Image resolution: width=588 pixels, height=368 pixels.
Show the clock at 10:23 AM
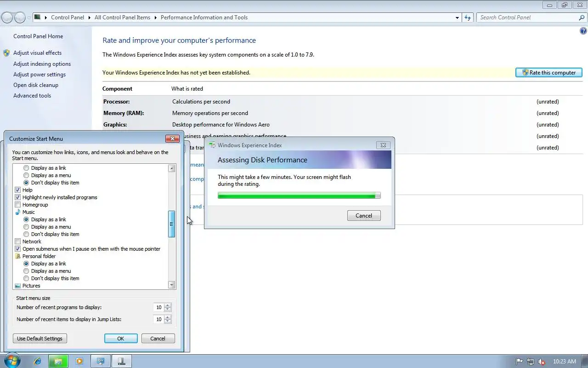[565, 362]
